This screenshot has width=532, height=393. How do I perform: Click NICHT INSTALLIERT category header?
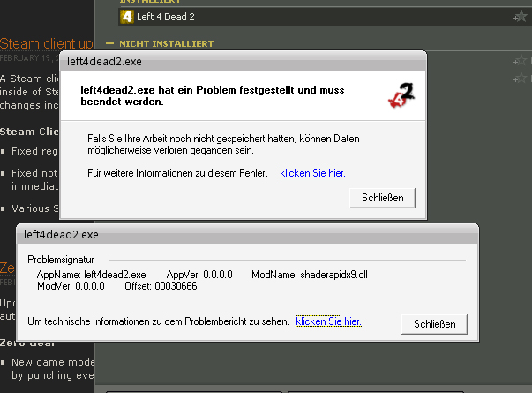(x=166, y=43)
